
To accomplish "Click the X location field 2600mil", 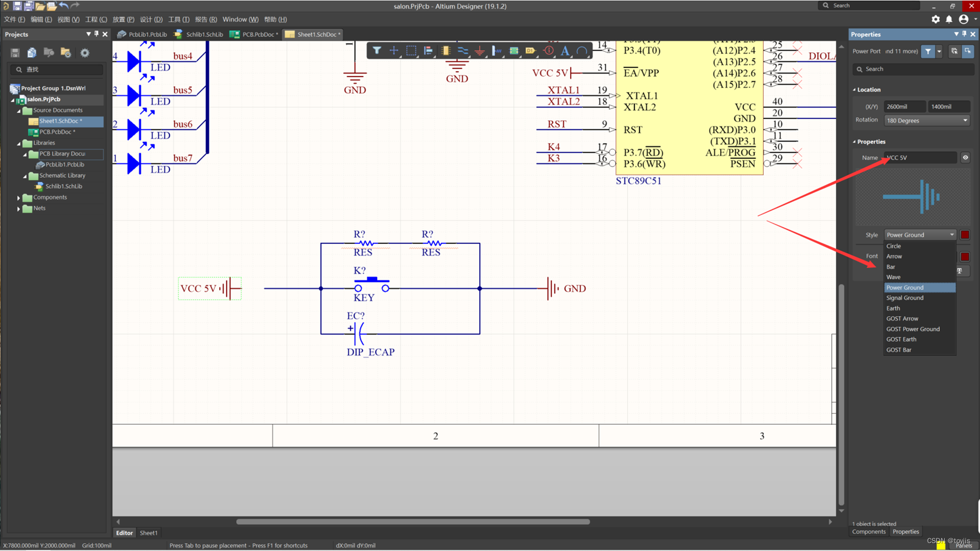I will tap(905, 107).
